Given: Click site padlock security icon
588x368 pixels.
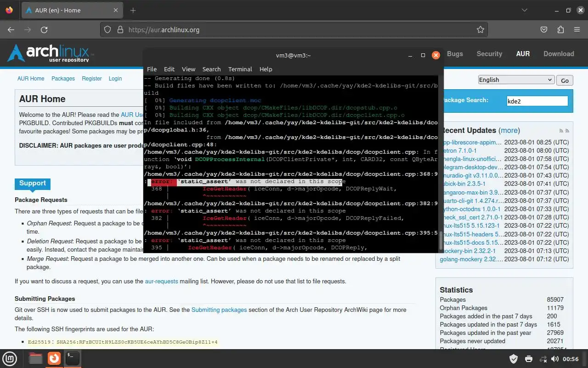Looking at the screenshot, I should point(120,29).
